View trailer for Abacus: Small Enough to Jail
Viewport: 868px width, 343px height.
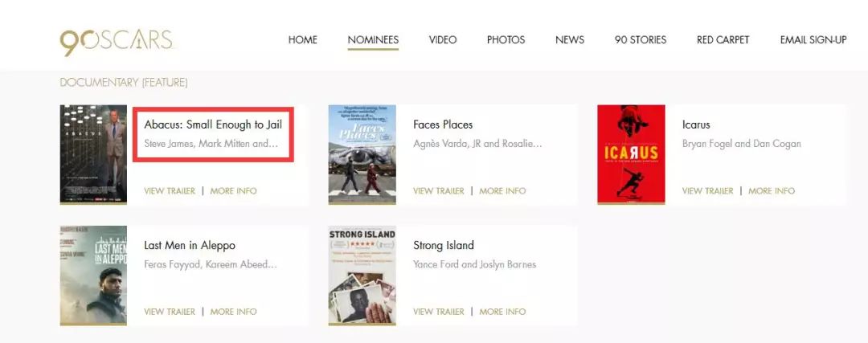click(x=170, y=191)
